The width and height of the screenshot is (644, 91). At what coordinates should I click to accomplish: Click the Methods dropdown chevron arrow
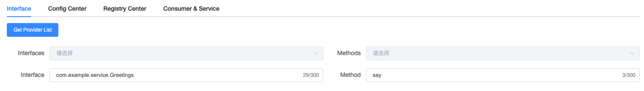(x=632, y=53)
